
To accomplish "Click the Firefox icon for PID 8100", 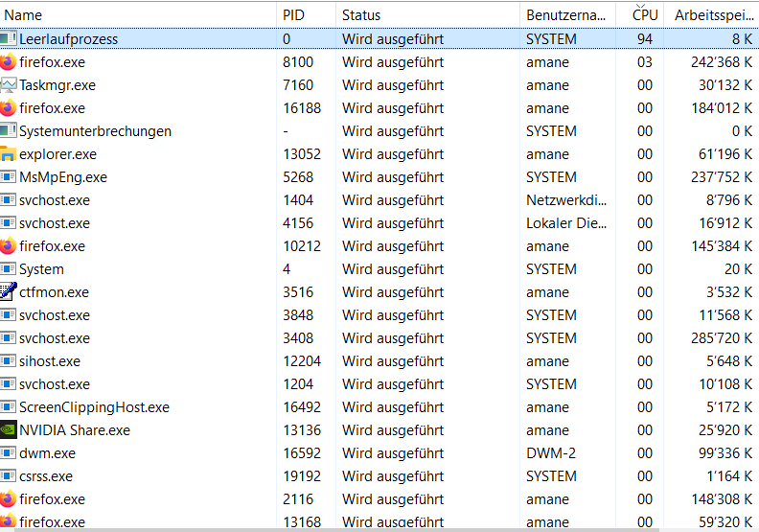I will [9, 62].
